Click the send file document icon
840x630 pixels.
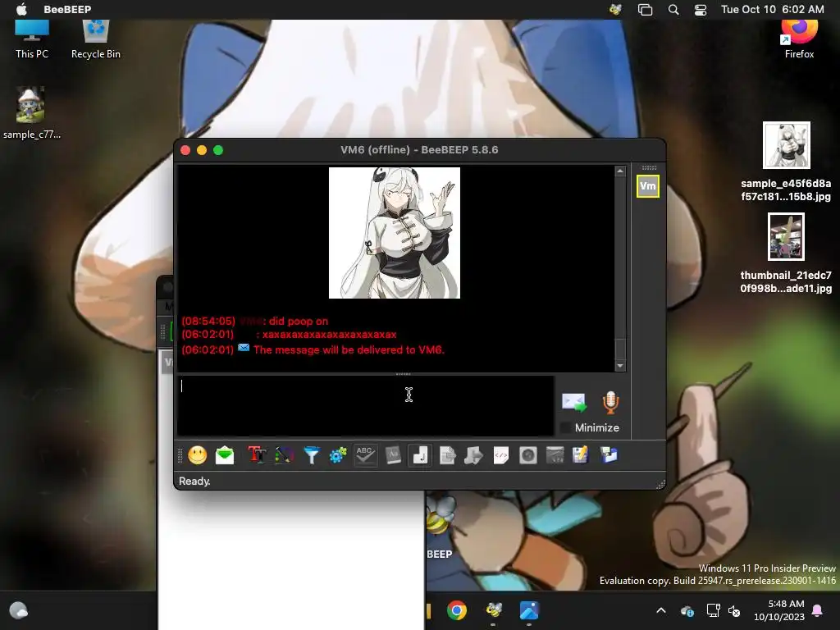tap(447, 455)
